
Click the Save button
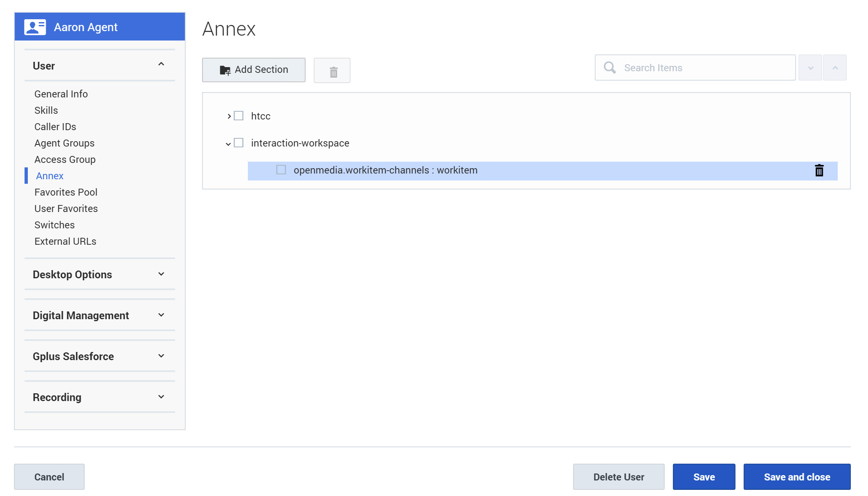click(704, 477)
